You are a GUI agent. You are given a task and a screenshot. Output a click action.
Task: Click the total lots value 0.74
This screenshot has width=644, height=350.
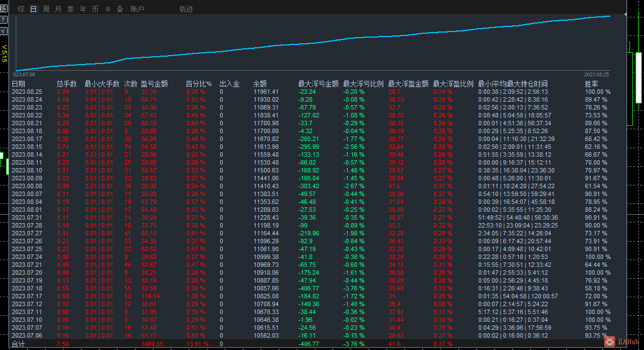coord(63,147)
